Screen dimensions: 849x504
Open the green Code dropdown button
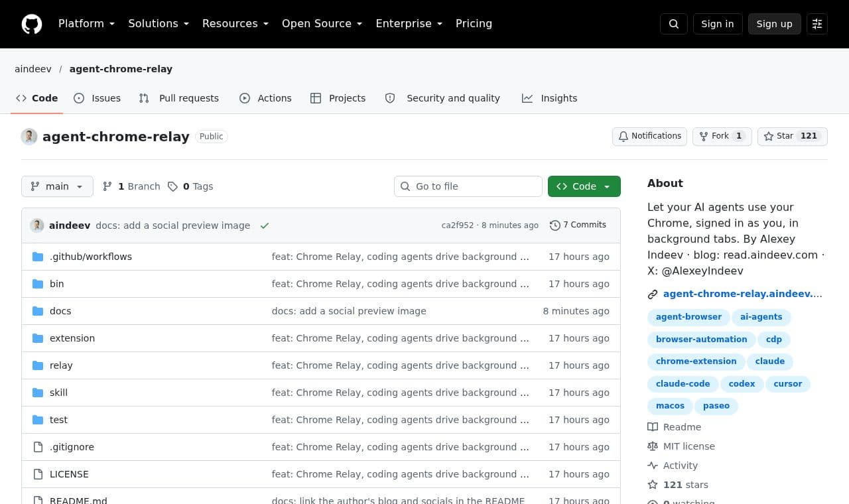tap(584, 186)
